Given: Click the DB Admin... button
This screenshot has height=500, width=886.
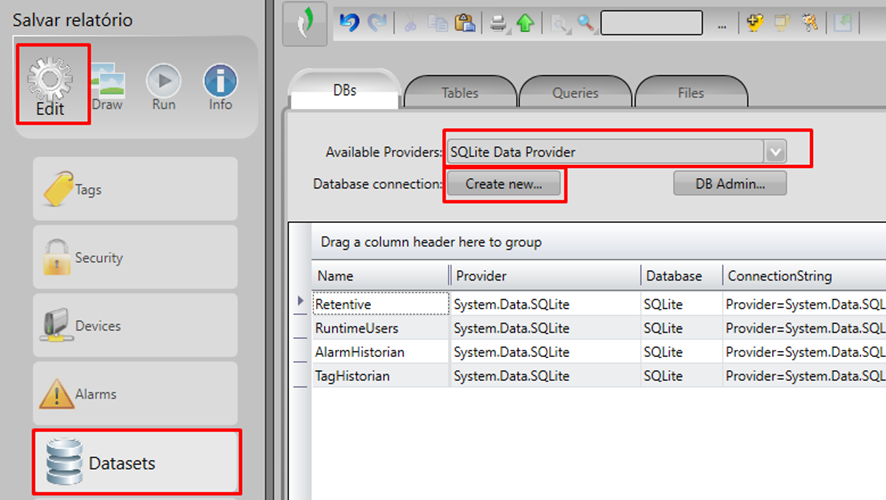Looking at the screenshot, I should (729, 184).
